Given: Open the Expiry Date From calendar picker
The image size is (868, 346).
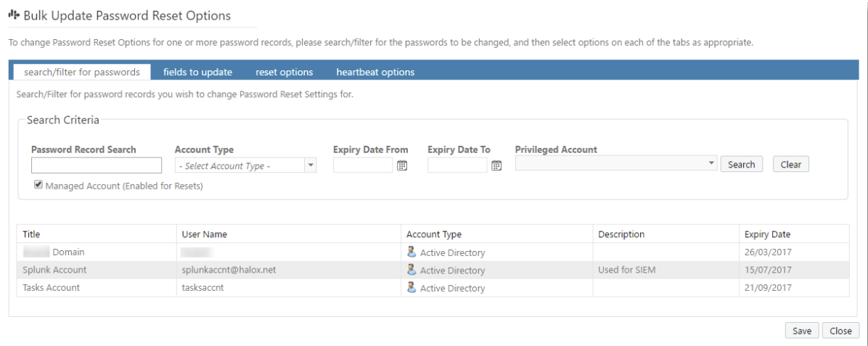Looking at the screenshot, I should [x=403, y=165].
